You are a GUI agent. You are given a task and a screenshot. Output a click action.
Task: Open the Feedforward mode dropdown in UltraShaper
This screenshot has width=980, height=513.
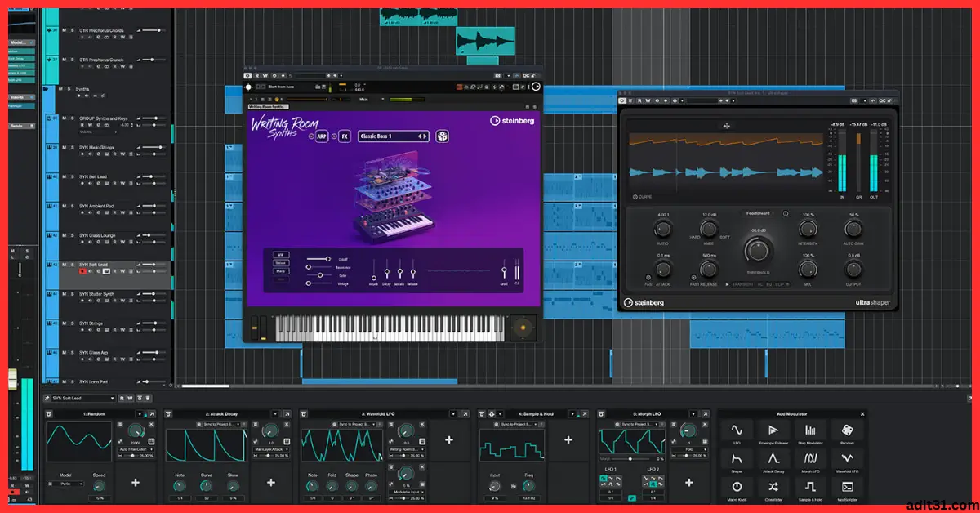757,214
